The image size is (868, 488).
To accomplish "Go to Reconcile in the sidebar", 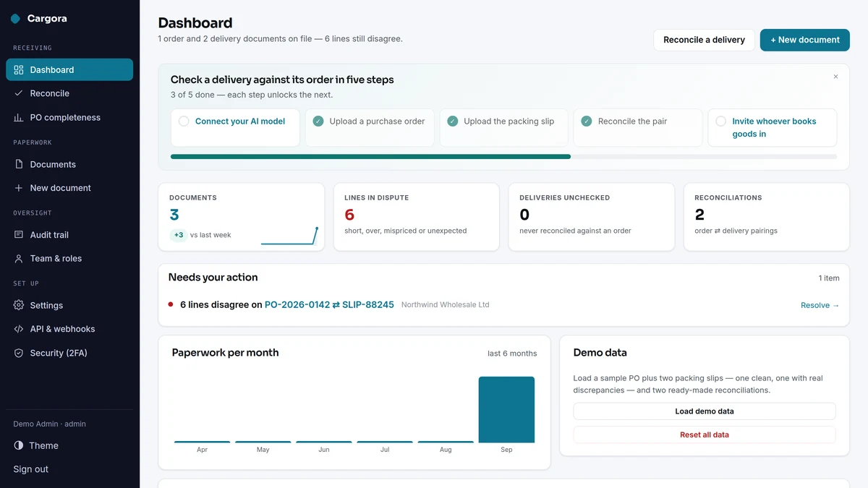I will tap(69, 93).
